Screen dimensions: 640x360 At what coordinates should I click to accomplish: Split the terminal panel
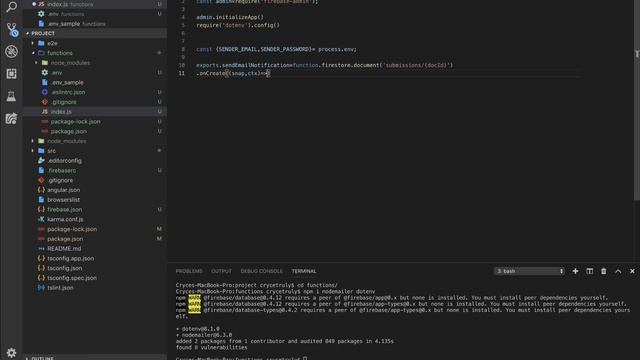589,271
